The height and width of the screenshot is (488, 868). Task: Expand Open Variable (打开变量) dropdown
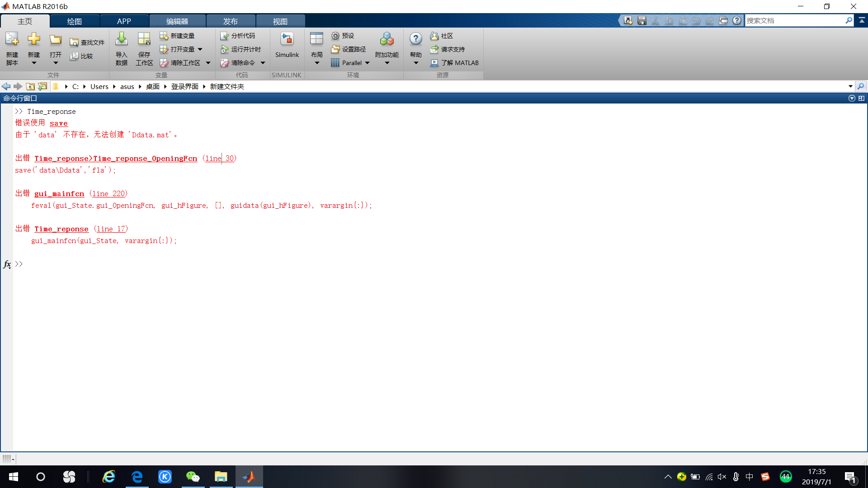click(200, 49)
